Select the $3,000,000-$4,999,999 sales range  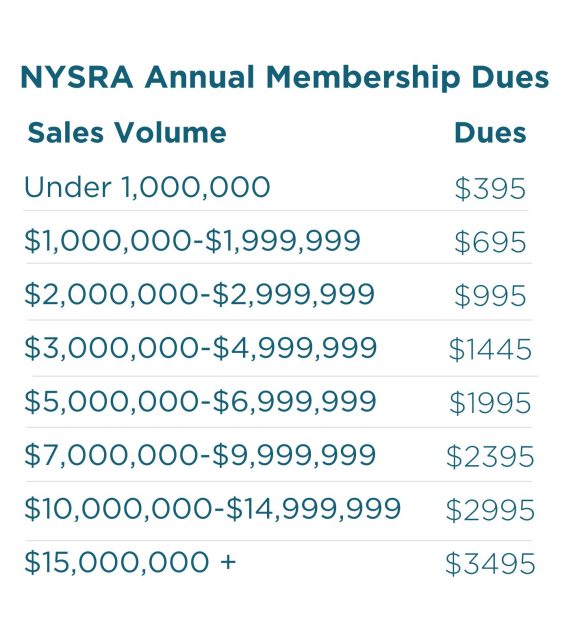pyautogui.click(x=200, y=347)
